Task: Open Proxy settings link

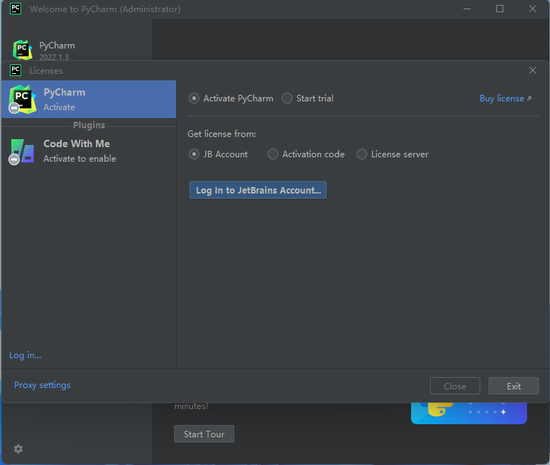Action: click(42, 385)
